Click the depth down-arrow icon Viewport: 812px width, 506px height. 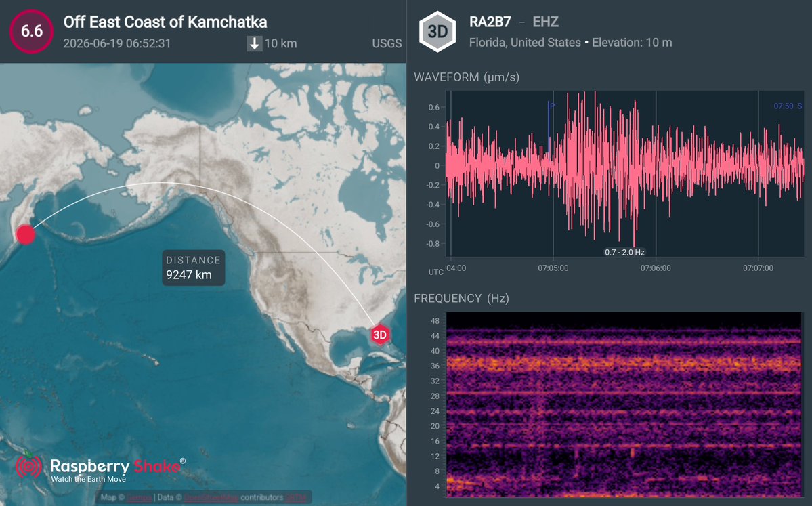point(254,43)
